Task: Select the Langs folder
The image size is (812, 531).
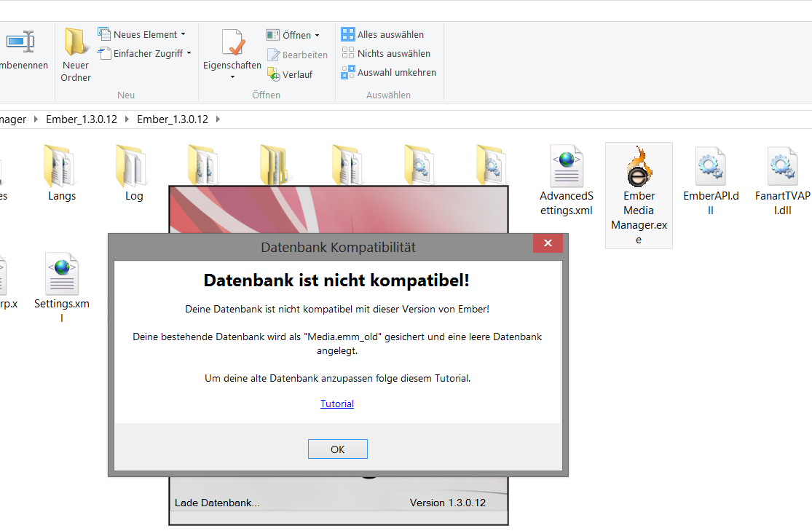Action: click(62, 173)
